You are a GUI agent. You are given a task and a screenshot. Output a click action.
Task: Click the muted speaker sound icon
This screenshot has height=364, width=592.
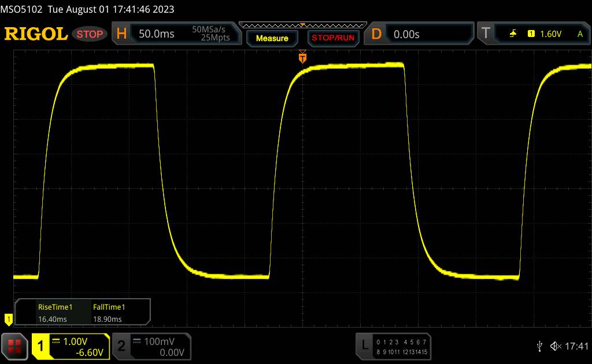click(555, 346)
